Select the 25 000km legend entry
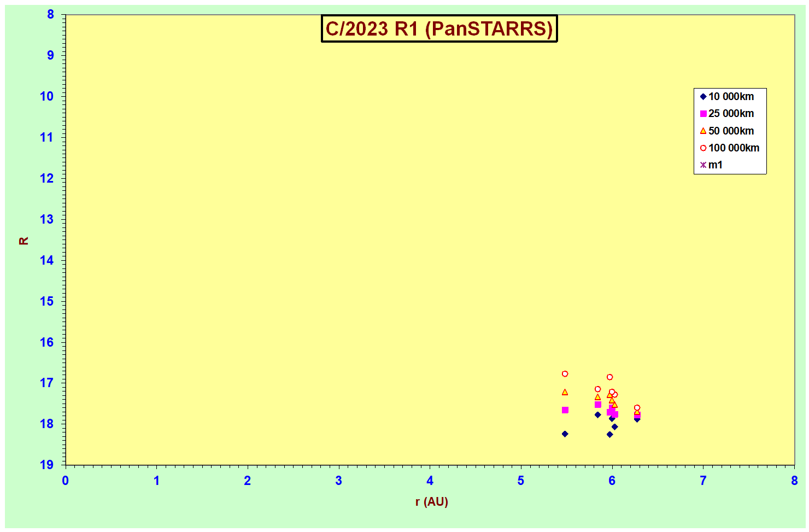 point(727,113)
